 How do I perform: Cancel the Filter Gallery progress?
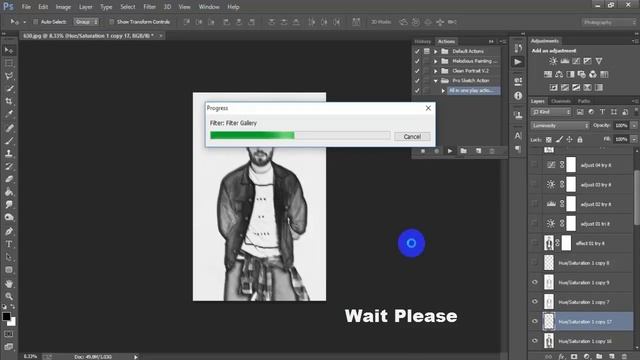point(412,137)
